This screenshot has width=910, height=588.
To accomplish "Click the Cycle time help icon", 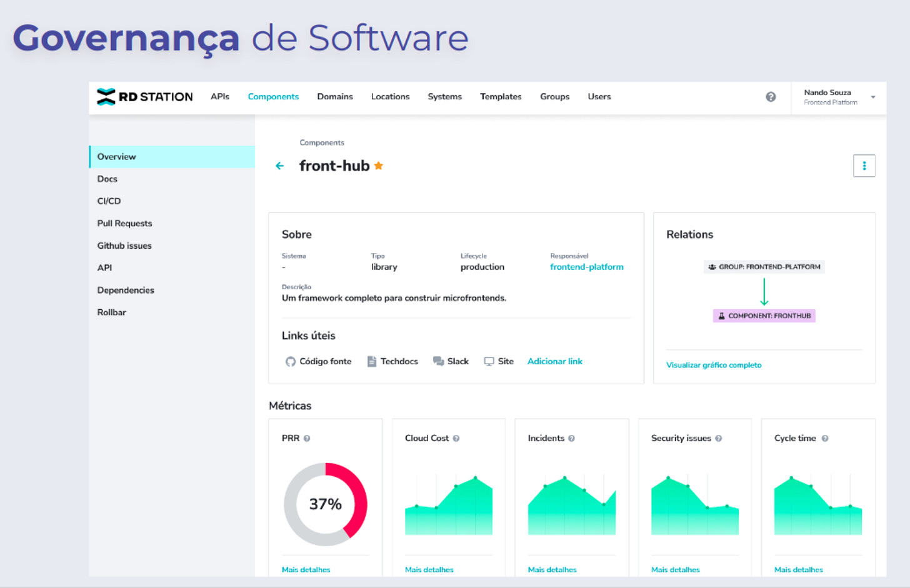I will click(824, 439).
